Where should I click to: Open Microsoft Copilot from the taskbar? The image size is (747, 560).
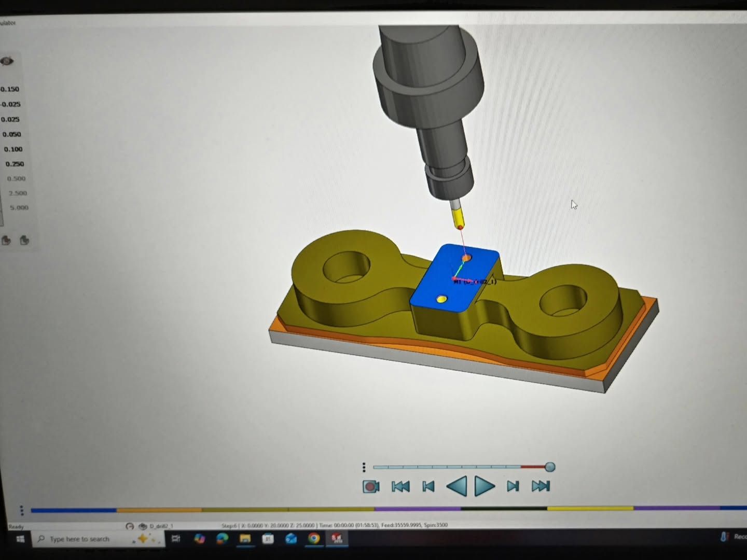[199, 539]
